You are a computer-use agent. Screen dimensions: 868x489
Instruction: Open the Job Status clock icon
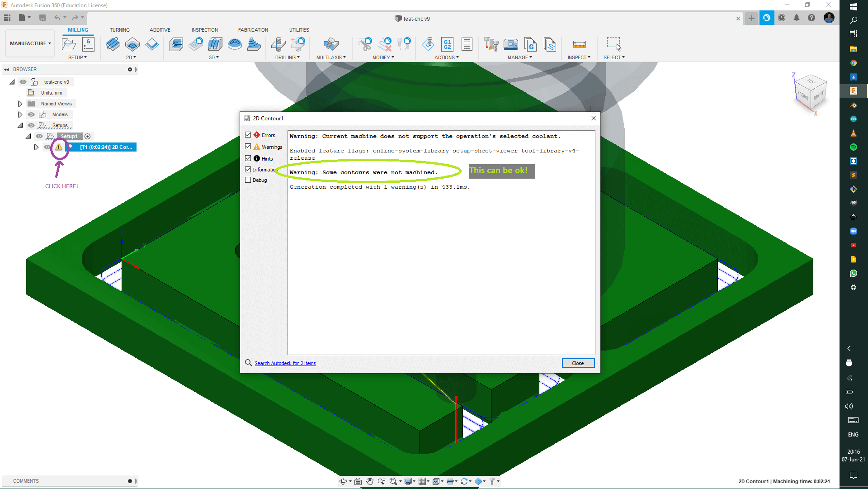782,18
